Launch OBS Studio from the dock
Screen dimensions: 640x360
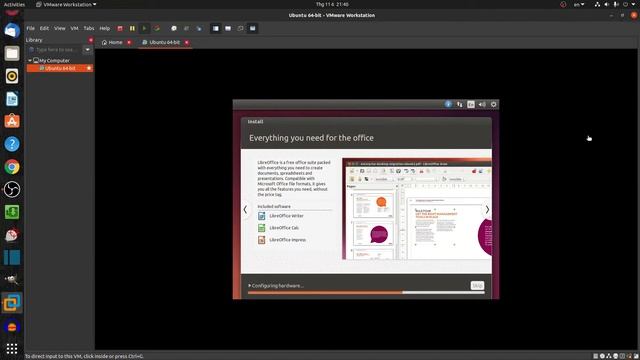[12, 189]
